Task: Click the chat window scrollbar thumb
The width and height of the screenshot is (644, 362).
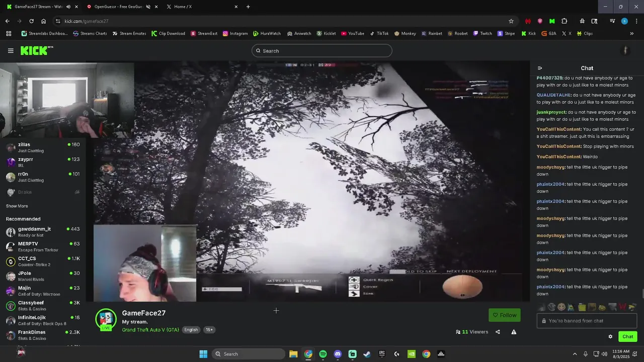Action: click(642, 294)
